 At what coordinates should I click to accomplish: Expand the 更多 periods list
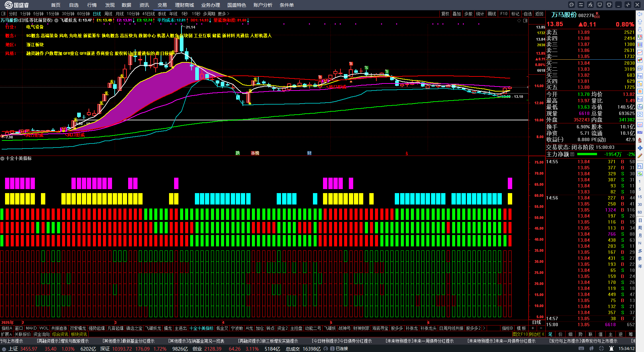click(x=223, y=14)
